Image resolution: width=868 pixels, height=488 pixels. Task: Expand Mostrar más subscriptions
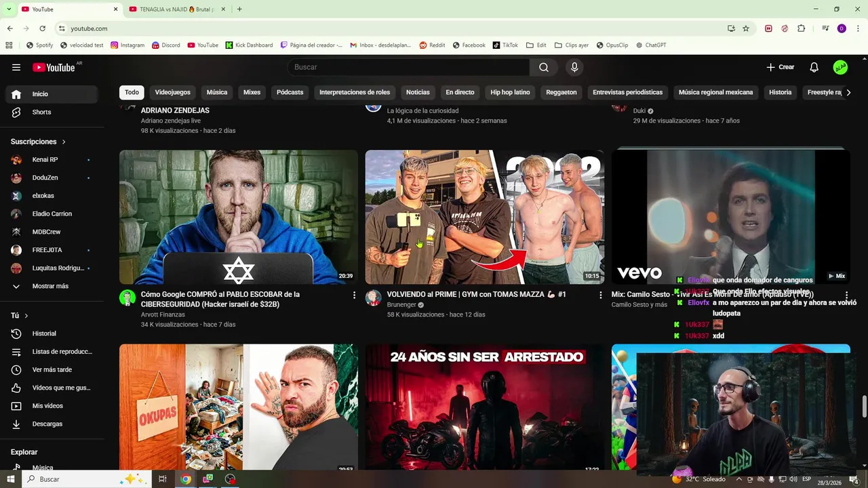pyautogui.click(x=52, y=286)
